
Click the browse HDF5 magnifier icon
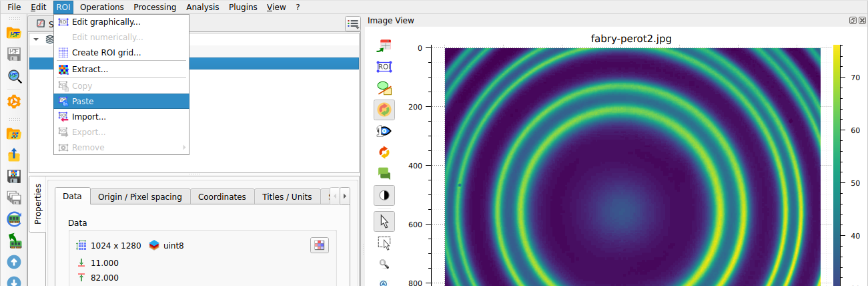[x=13, y=76]
